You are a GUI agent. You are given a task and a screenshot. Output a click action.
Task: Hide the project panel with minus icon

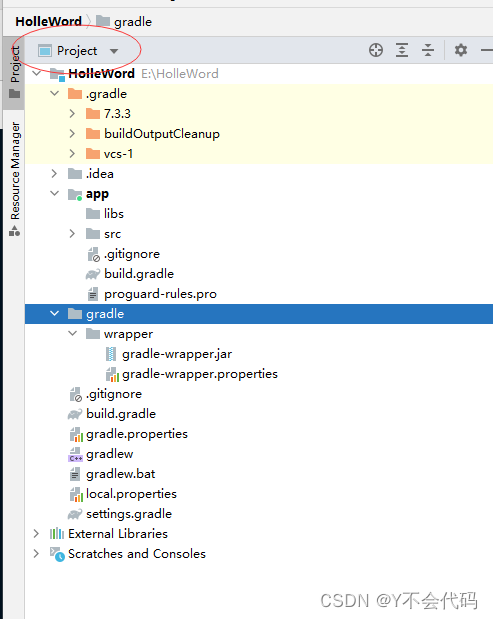coord(487,51)
